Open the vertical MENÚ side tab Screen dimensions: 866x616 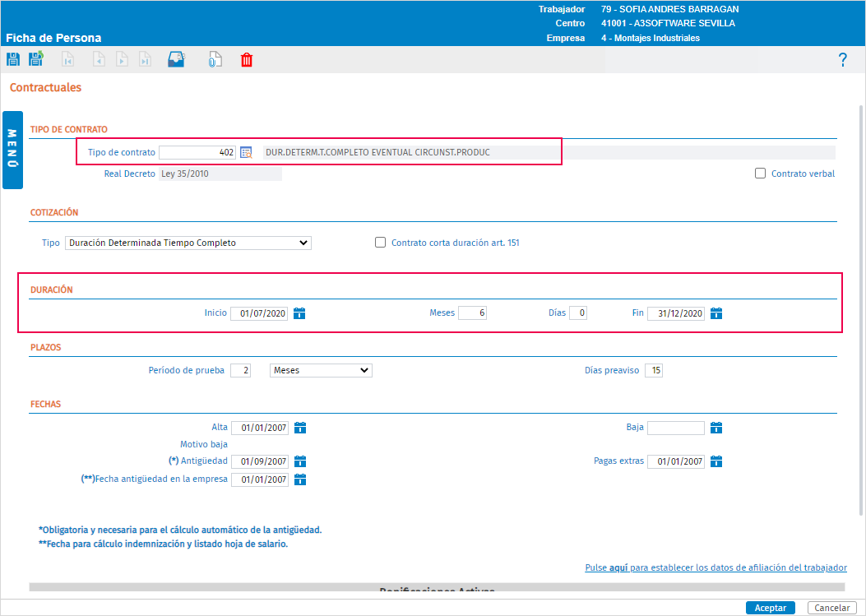[12, 150]
